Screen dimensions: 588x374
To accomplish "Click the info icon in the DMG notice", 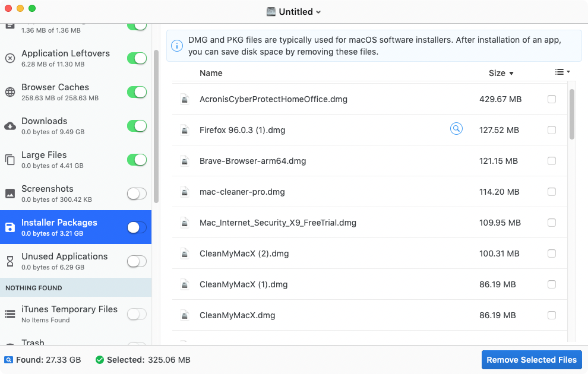I will [x=177, y=46].
